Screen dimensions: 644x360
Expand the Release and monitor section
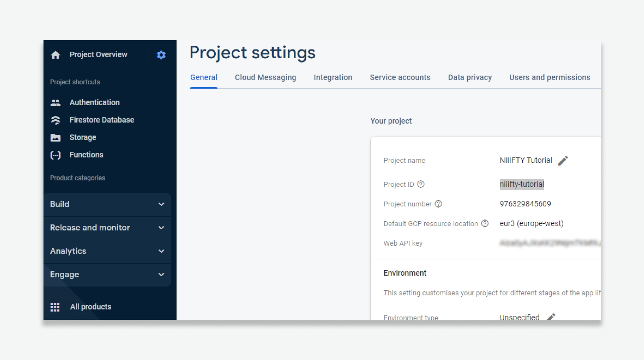pyautogui.click(x=107, y=227)
